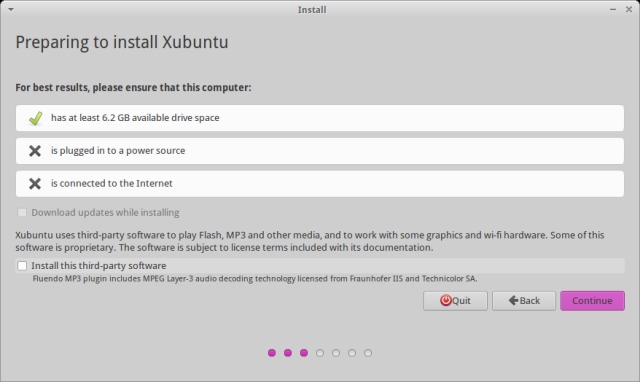The image size is (640, 382).
Task: Click the X icon beside Internet connection
Action: [35, 184]
